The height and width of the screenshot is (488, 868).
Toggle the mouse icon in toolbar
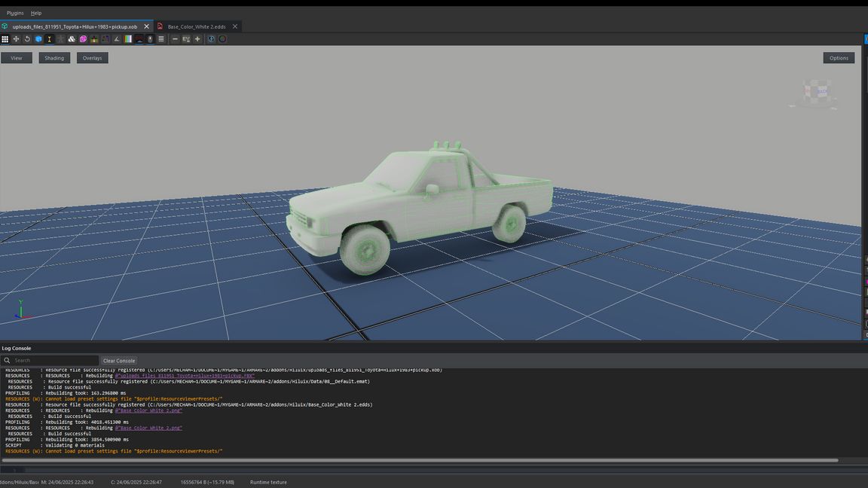coord(150,39)
